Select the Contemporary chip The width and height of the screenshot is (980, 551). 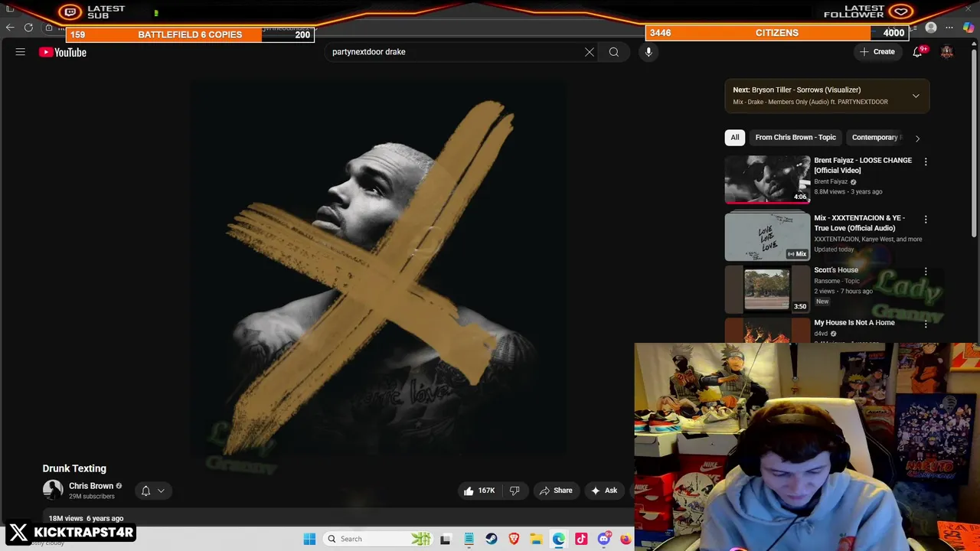876,138
